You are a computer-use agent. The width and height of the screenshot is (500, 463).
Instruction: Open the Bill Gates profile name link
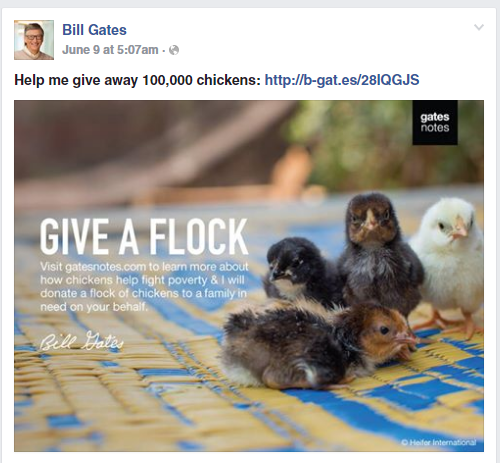[94, 30]
